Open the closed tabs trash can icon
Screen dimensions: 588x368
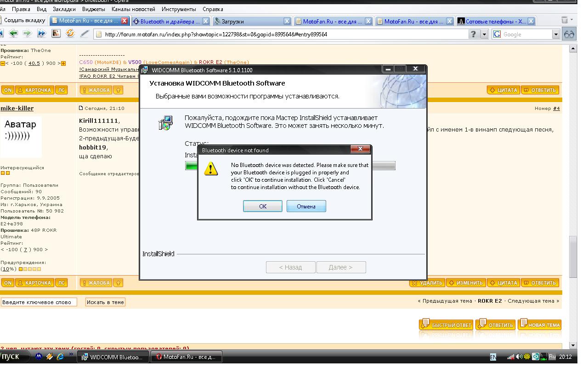click(x=565, y=20)
